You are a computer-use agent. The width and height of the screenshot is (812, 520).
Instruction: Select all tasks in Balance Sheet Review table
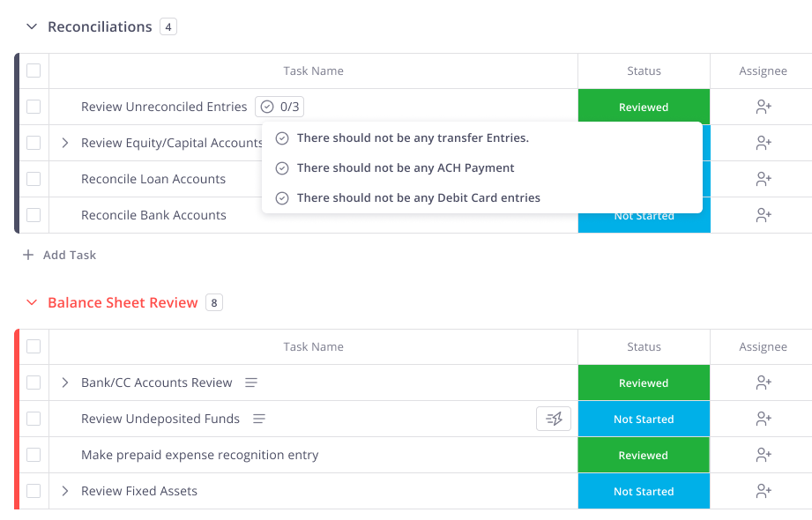(x=34, y=346)
